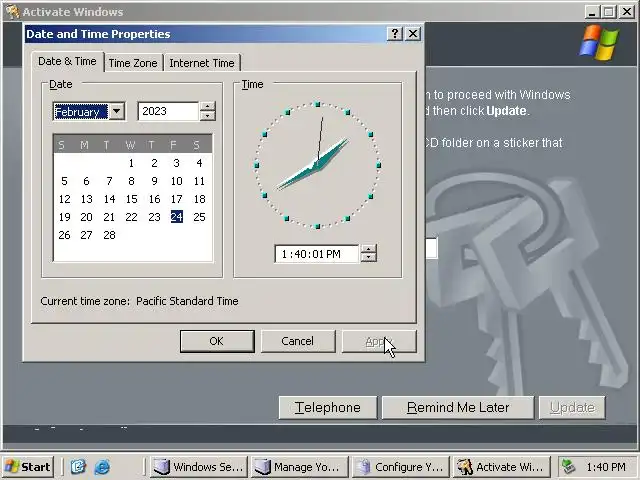Select calendar day 7
640x480 pixels.
click(109, 181)
